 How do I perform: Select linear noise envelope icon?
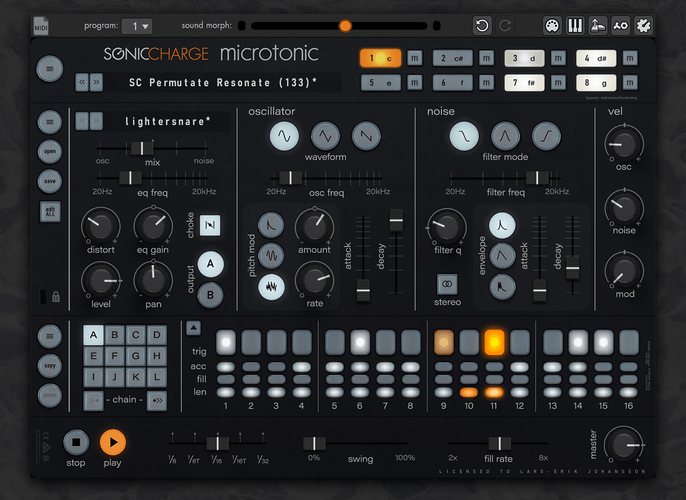click(x=502, y=256)
